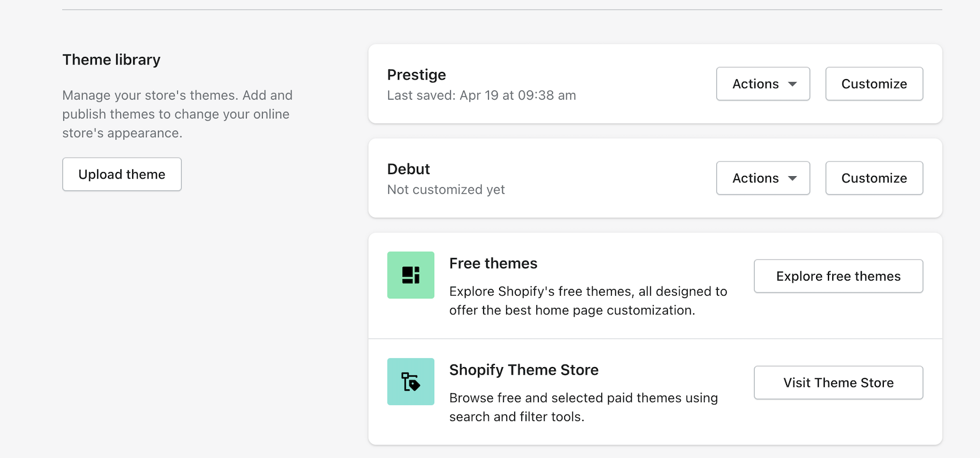Select the Prestige theme title

coord(416,75)
